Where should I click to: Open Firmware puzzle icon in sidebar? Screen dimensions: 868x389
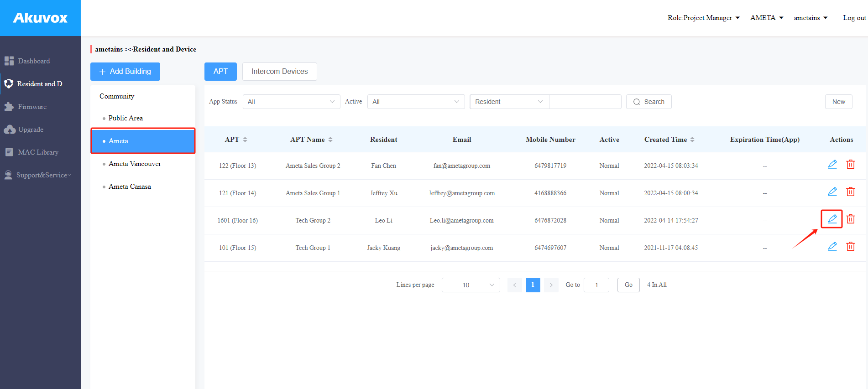[9, 107]
